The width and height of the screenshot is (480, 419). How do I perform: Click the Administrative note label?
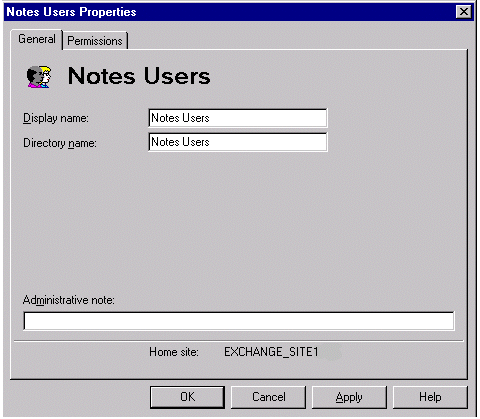[69, 300]
